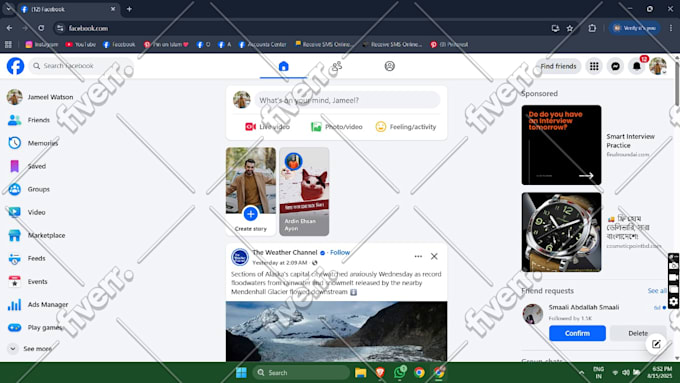Image resolution: width=680 pixels, height=383 pixels.
Task: Open the YouTube bookmark
Action: coord(81,44)
